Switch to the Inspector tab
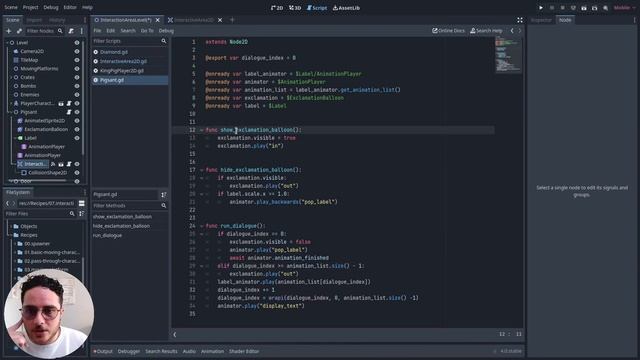 pos(541,20)
